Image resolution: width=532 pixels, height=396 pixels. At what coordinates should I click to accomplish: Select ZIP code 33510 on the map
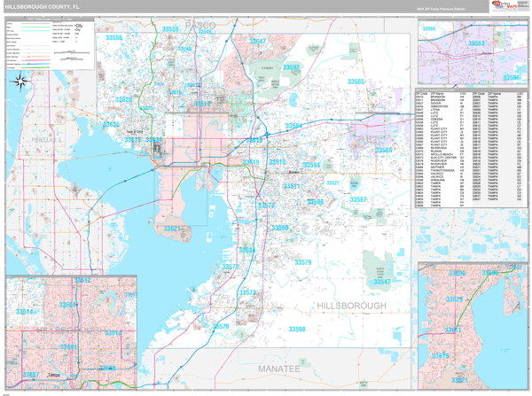click(278, 162)
